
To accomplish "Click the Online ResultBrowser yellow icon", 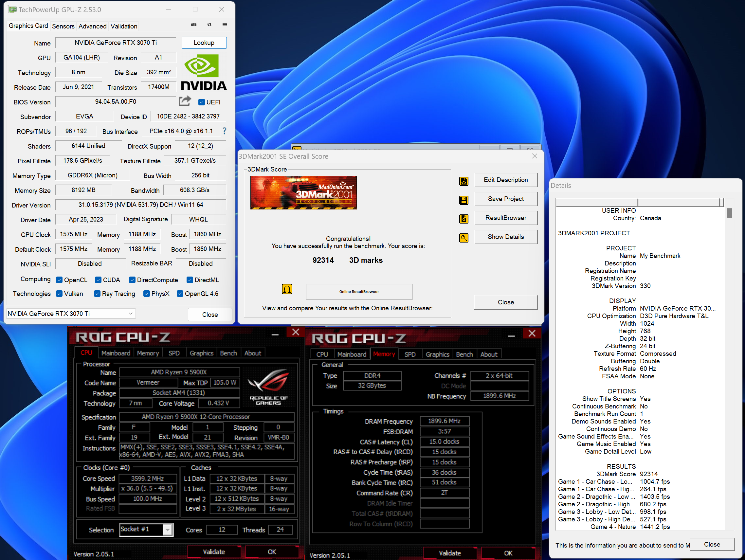I will (x=287, y=289).
